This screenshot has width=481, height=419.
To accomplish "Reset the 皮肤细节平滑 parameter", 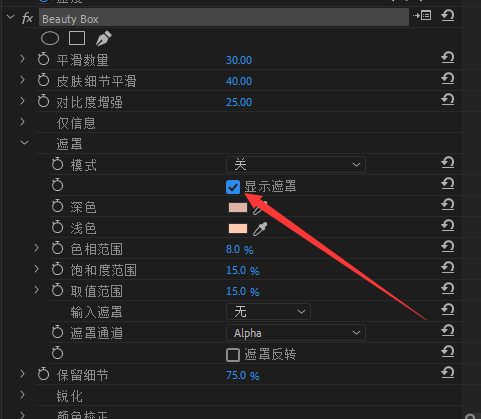I will [x=448, y=79].
